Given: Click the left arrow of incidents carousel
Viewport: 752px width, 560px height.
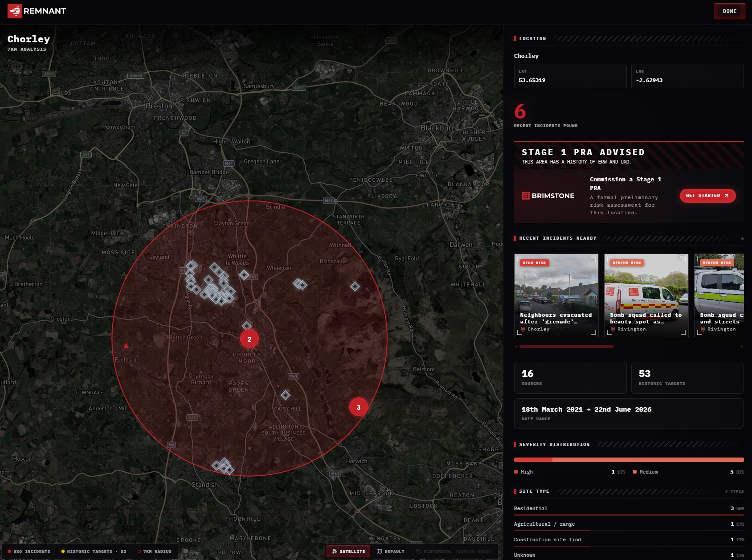Looking at the screenshot, I should coord(516,346).
